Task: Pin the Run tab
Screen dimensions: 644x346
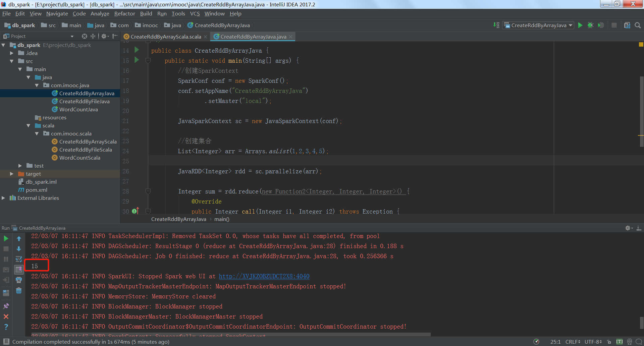Action: pyautogui.click(x=6, y=306)
